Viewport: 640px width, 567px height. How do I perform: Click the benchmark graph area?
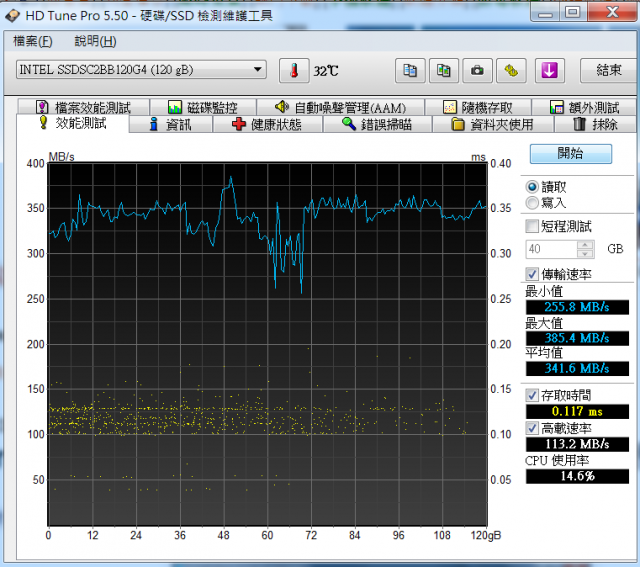point(268,344)
